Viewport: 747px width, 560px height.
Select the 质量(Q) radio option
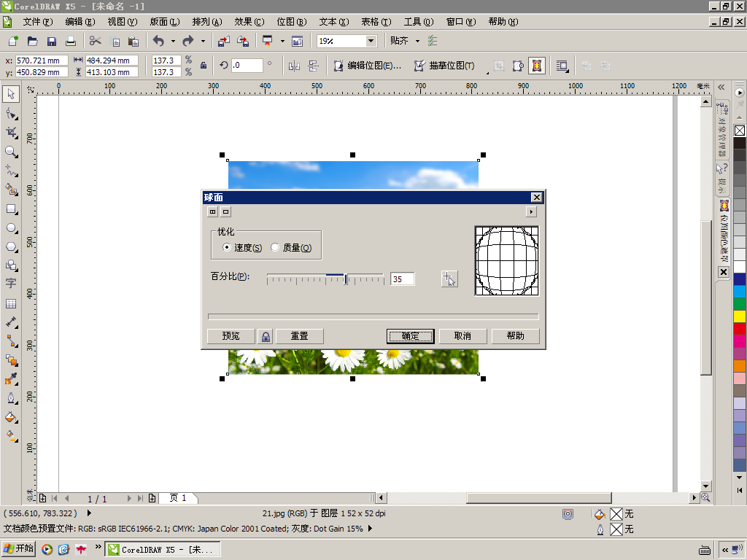(291, 248)
